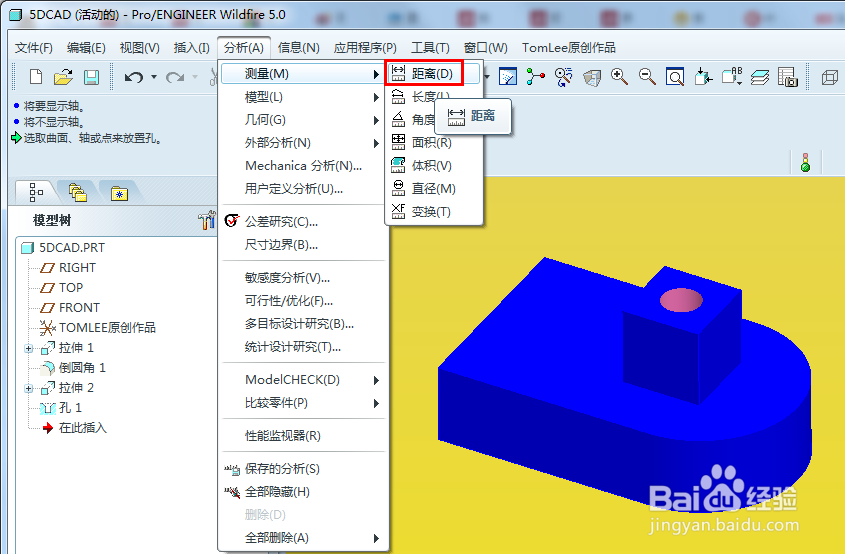The image size is (845, 554).
Task: Open the view manager icon
Action: 788,77
